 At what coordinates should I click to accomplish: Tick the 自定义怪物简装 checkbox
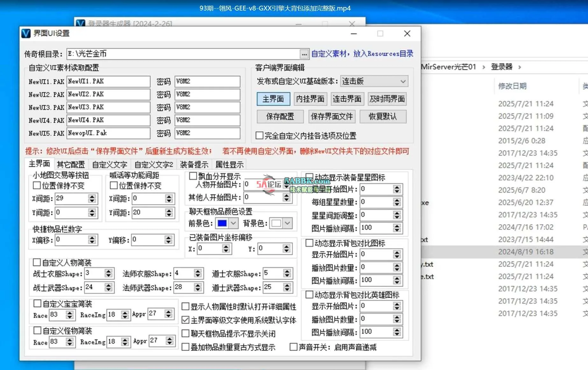point(37,331)
